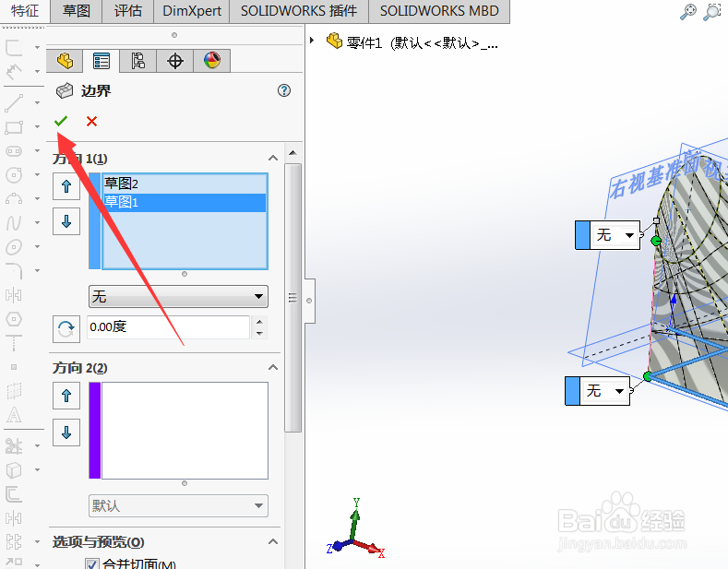Click the lower green connector point in viewport
The image size is (728, 569).
click(x=647, y=376)
